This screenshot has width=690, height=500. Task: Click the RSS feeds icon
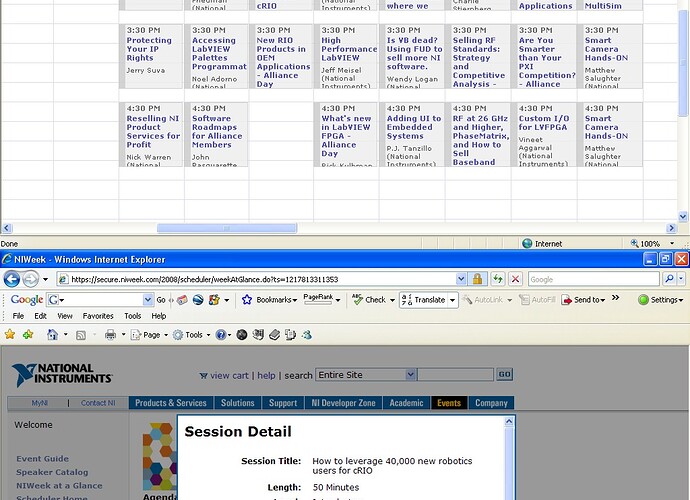[x=81, y=335]
